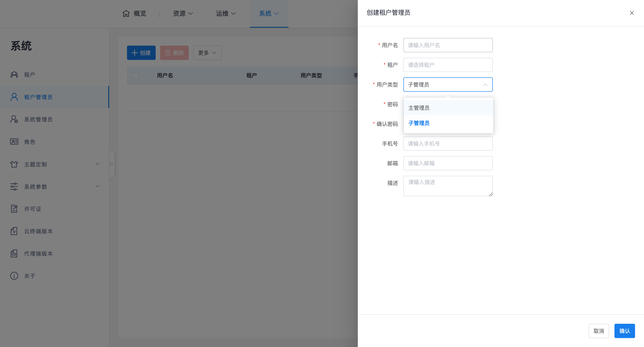This screenshot has width=644, height=347.
Task: Click the 用户名 column header
Action: (x=165, y=76)
